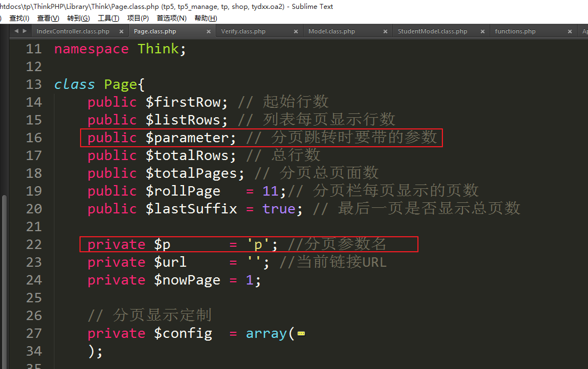This screenshot has height=369, width=588.
Task: Open the 首选项(N) Preferences menu
Action: 171,18
